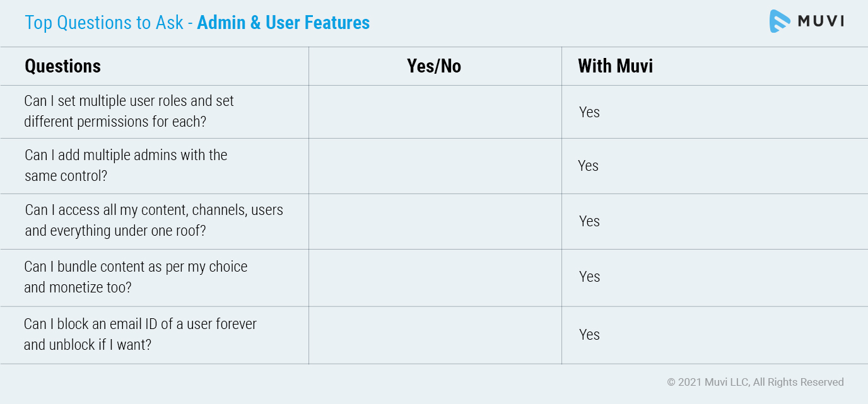
Task: Click Muvi's Yes answer for user roles
Action: (x=589, y=112)
